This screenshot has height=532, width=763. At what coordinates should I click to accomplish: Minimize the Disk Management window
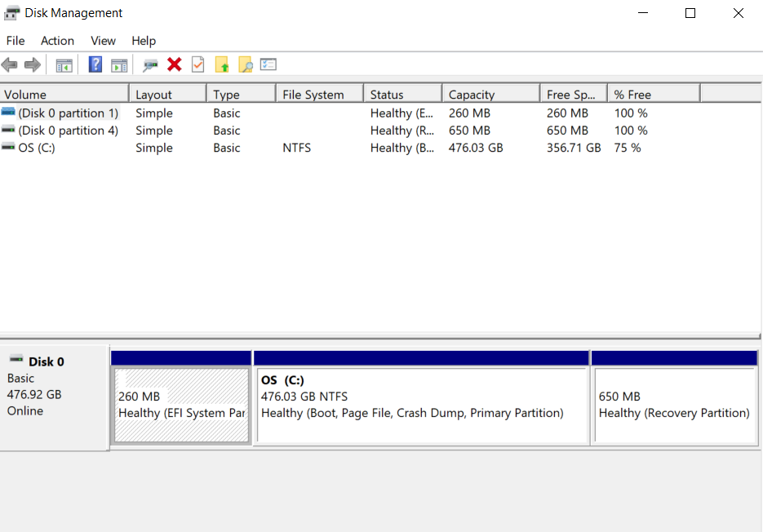643,13
